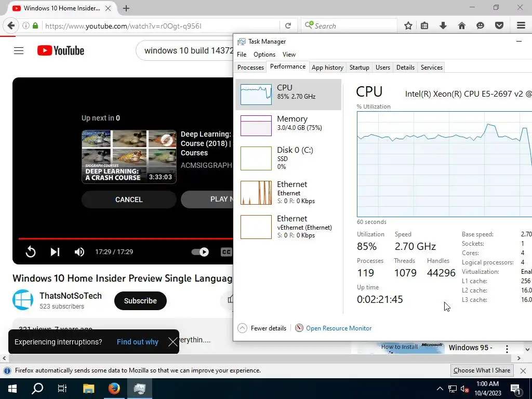Switch to Services tab
532x399 pixels.
click(x=432, y=68)
